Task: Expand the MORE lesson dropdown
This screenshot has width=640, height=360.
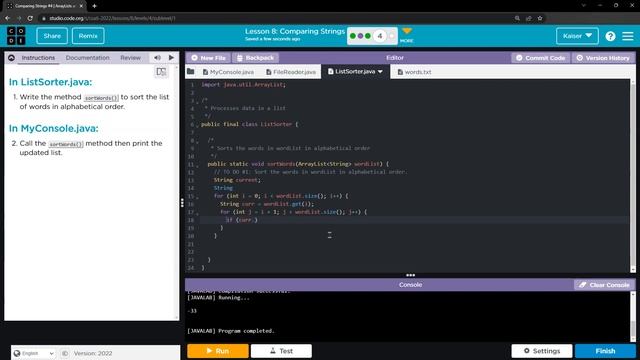Action: click(x=407, y=35)
